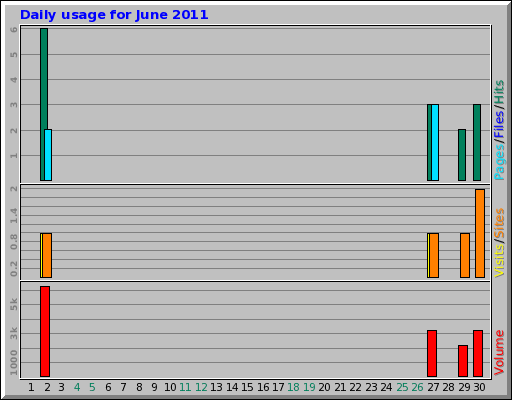Click green weekend day '19' on date axis
Screen dimensions: 512x400
pos(309,387)
